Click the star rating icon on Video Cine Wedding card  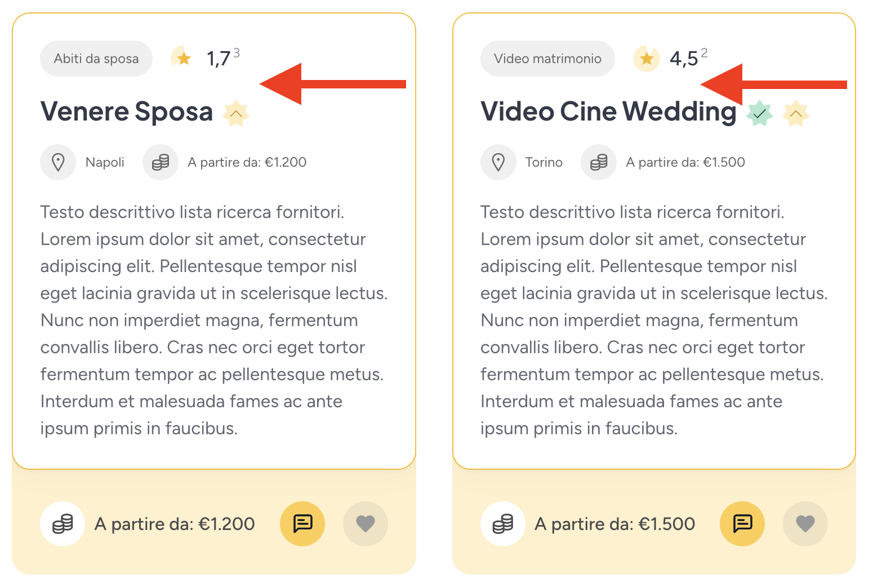click(647, 58)
